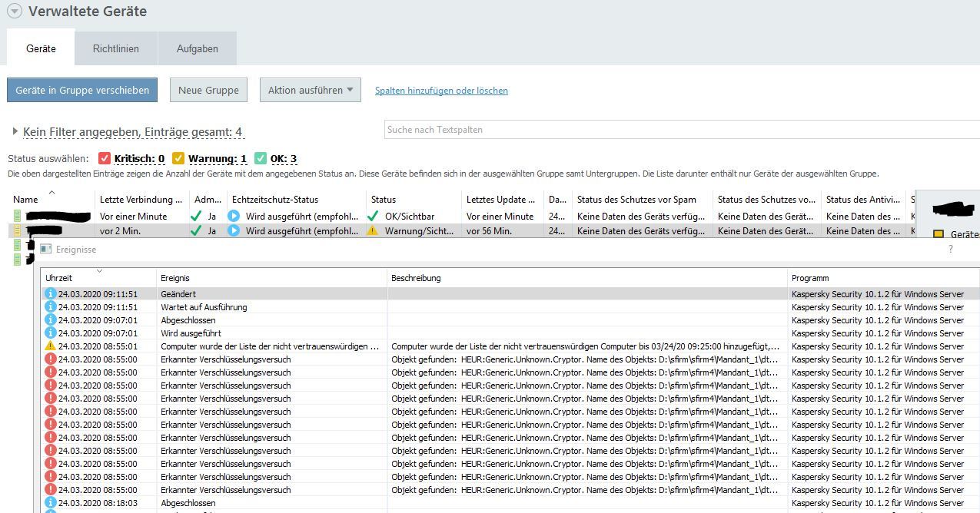Screen dimensions: 980x513
Task: Click Geräte in Gruppe verschieben button
Action: pyautogui.click(x=82, y=90)
